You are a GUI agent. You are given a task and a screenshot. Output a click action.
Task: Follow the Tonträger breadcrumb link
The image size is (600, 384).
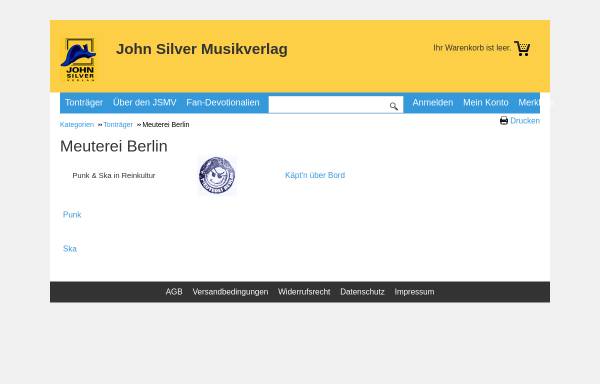(x=118, y=125)
